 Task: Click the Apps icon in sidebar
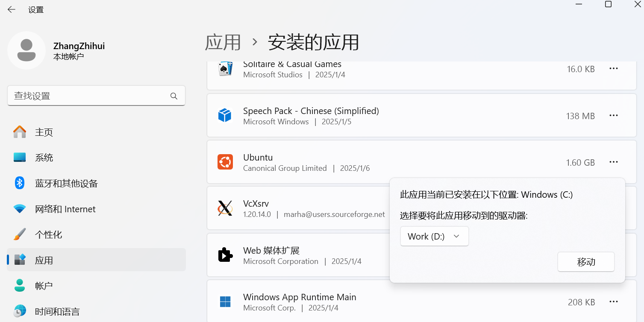20,260
